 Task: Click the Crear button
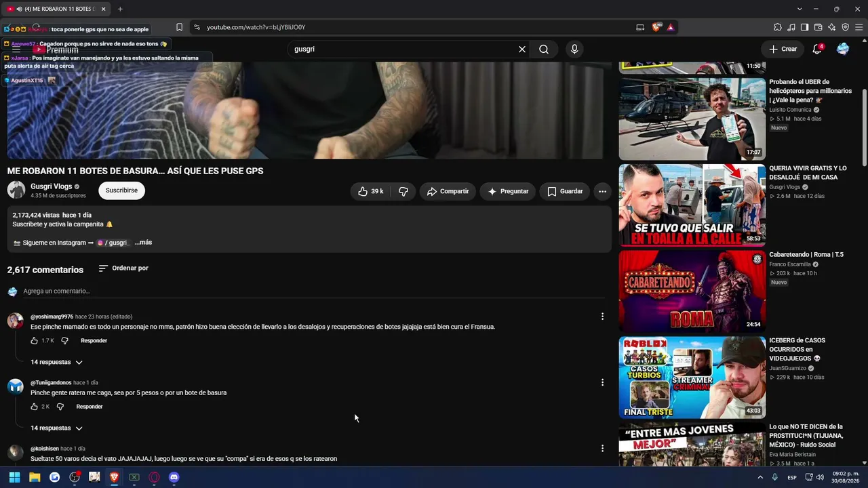tap(783, 49)
